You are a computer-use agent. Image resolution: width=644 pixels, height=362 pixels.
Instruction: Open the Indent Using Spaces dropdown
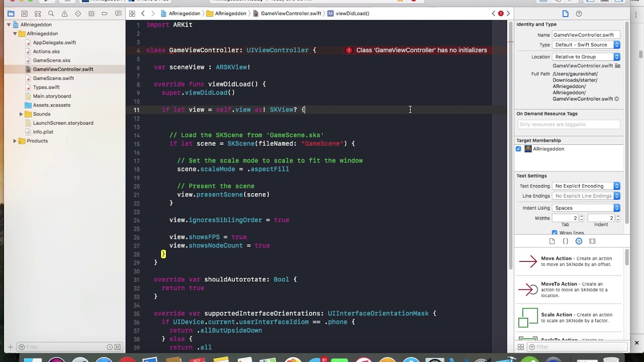tap(586, 208)
